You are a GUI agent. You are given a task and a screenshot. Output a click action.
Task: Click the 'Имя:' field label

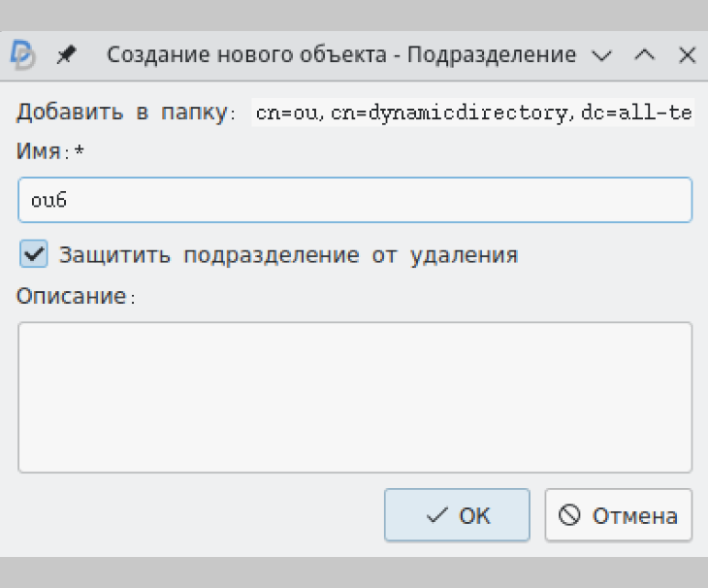click(38, 151)
